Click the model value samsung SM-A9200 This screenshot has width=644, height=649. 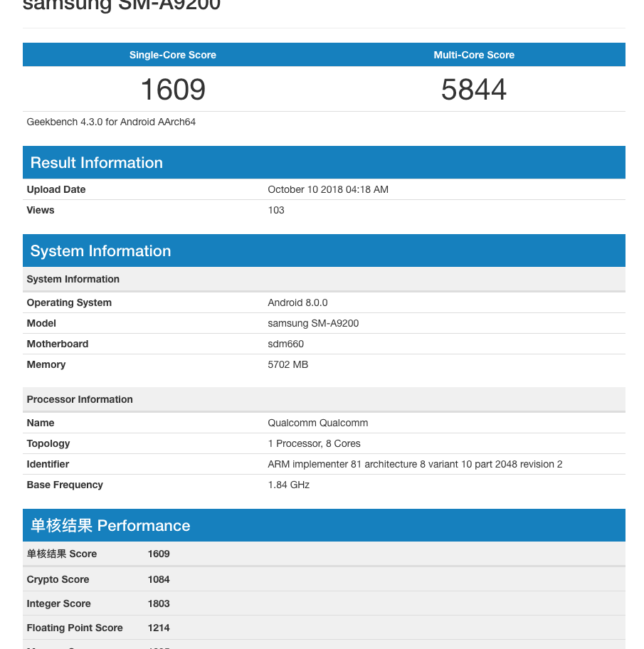click(313, 323)
